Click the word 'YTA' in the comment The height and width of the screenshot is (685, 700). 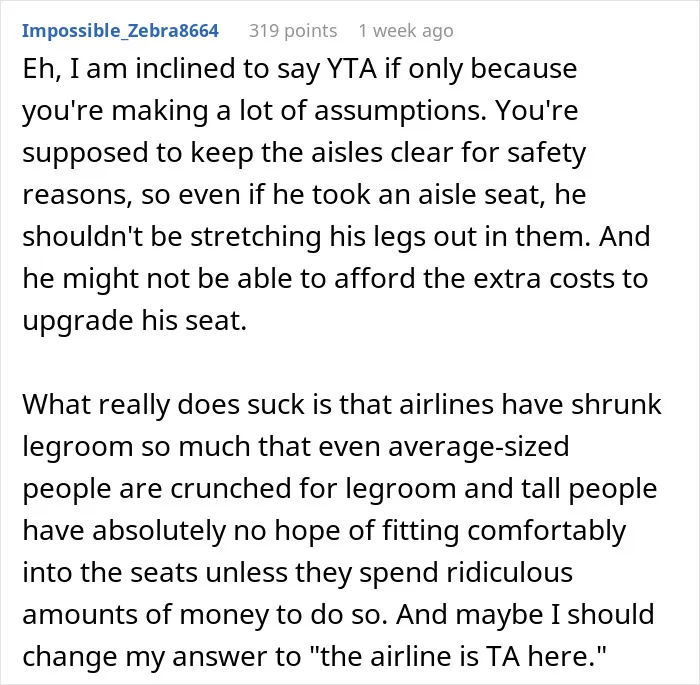pyautogui.click(x=352, y=69)
